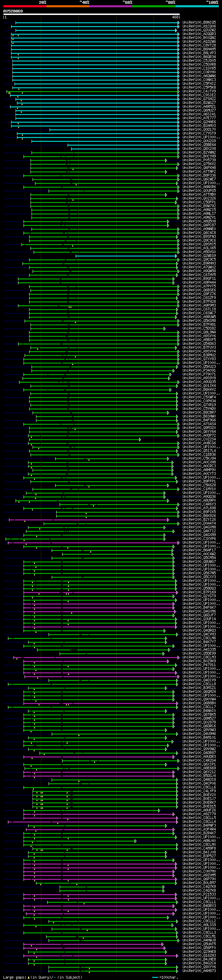Select label UniRef100_B2VWN2
The width and height of the screenshot is (222, 980).
(199, 153)
